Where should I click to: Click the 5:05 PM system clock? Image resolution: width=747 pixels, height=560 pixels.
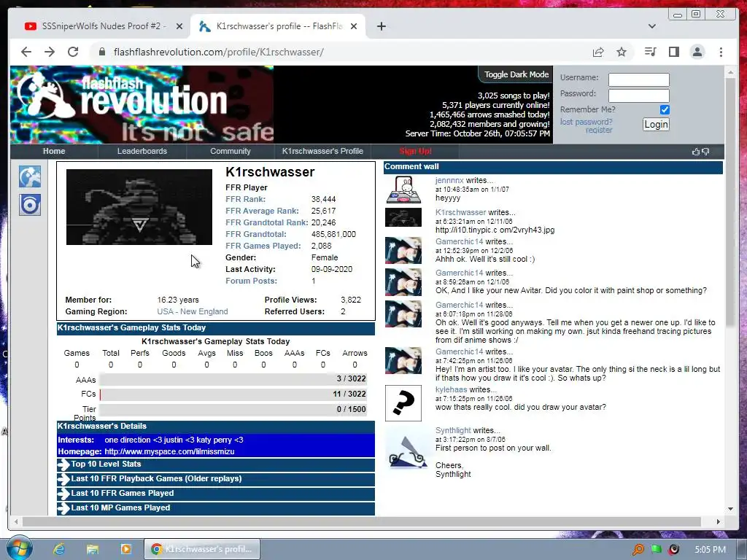710,550
